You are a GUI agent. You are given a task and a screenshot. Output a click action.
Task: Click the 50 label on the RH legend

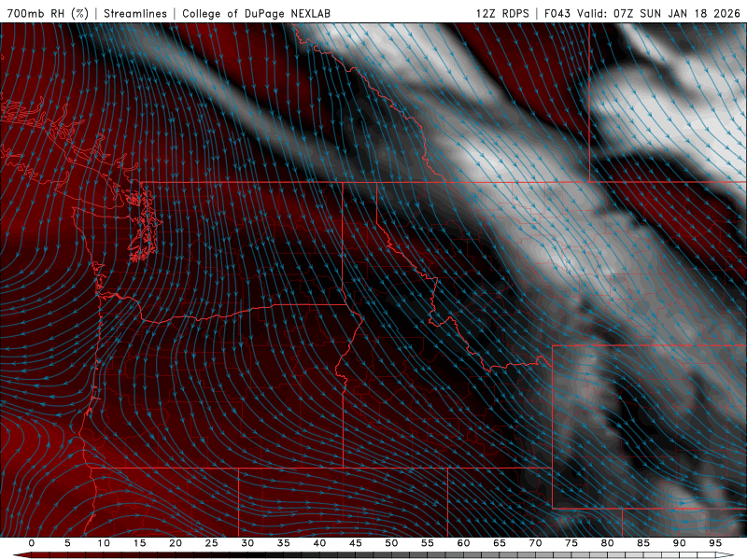(391, 543)
